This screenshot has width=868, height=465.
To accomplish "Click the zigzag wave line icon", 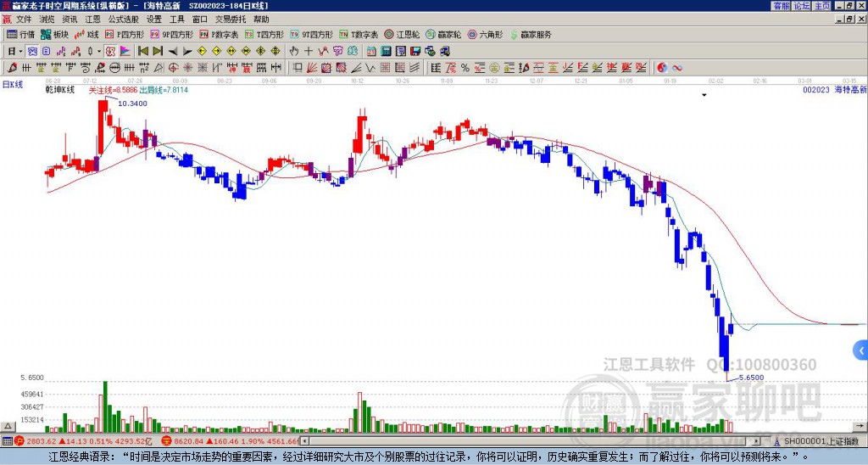I will point(370,68).
